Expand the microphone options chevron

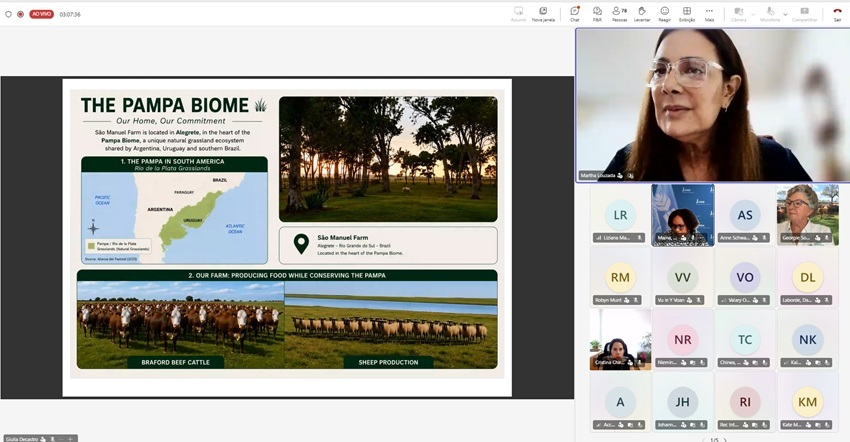pyautogui.click(x=785, y=14)
